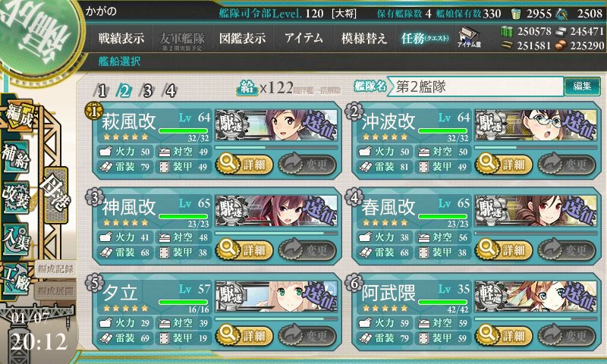Open the 入渠 docking sidebar icon
607x364 pixels.
(x=16, y=239)
